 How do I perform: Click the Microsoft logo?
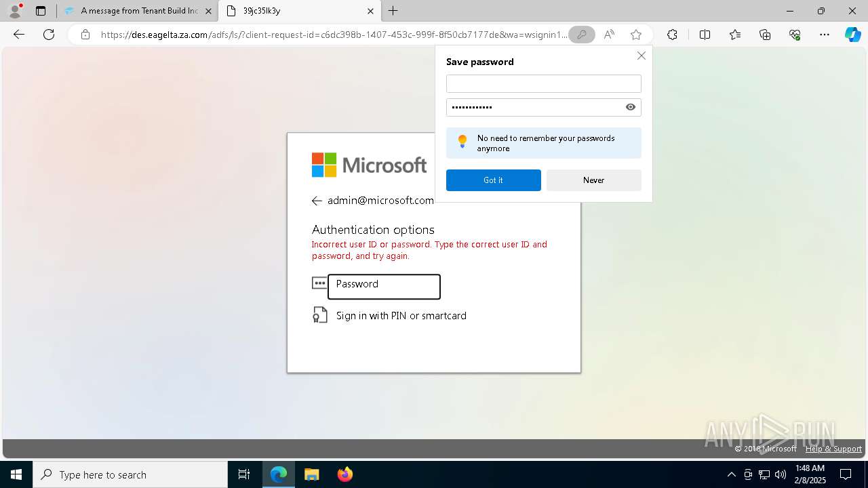pyautogui.click(x=369, y=165)
